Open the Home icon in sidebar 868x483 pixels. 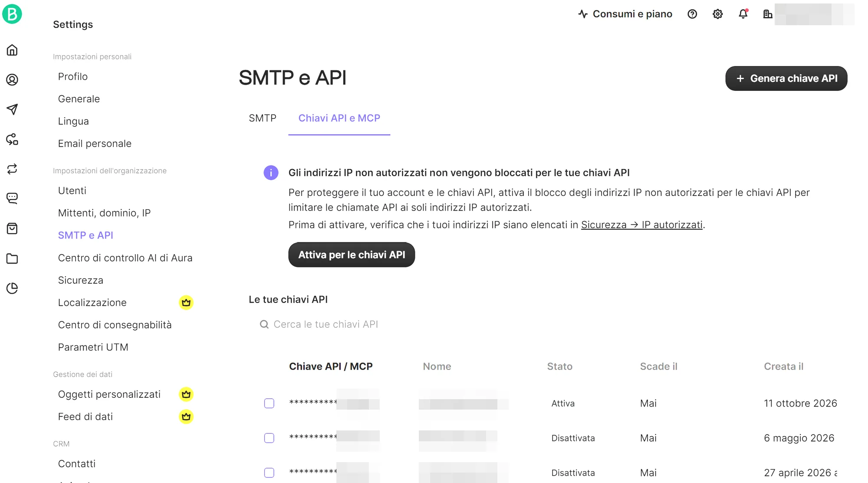[x=12, y=50]
